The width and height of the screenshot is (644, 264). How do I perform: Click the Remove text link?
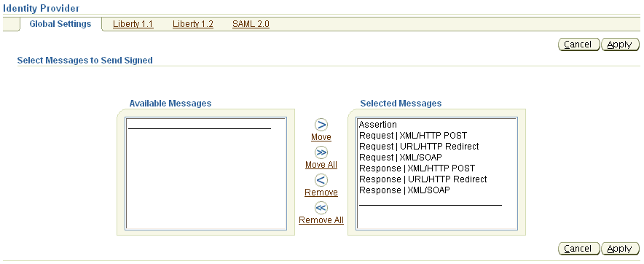tap(321, 192)
